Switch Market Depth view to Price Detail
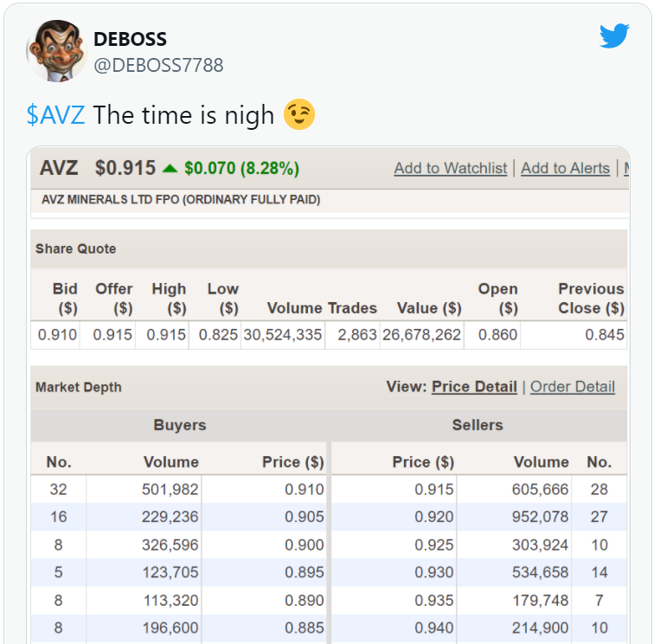Viewport: 654px width, 644px height. 474,387
